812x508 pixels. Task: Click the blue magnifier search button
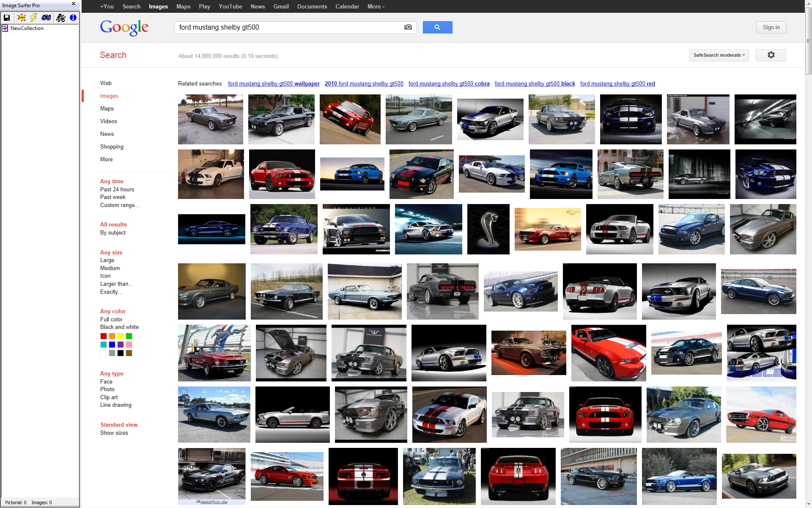pyautogui.click(x=437, y=27)
